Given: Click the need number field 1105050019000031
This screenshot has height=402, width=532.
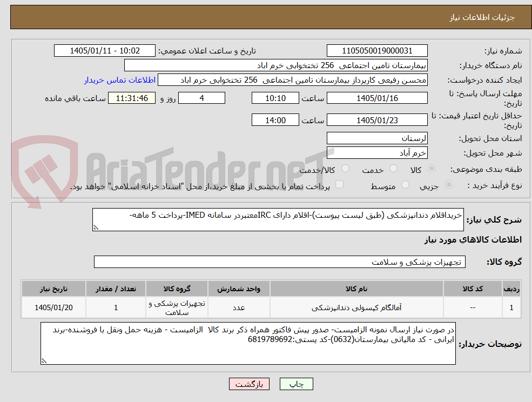Looking at the screenshot, I should click(x=377, y=51).
